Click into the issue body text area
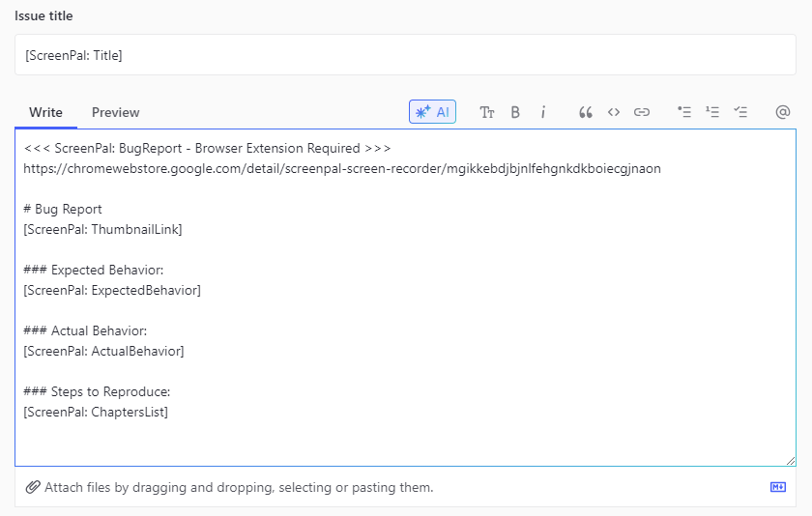 point(405,298)
